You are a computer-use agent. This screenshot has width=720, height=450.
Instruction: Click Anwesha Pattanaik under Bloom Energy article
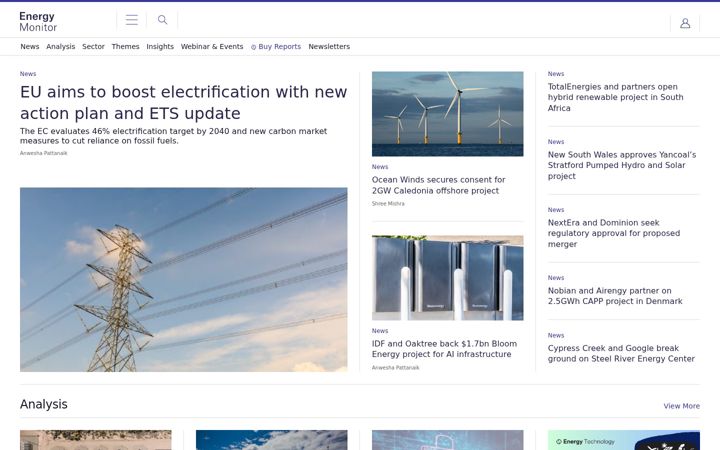[395, 367]
